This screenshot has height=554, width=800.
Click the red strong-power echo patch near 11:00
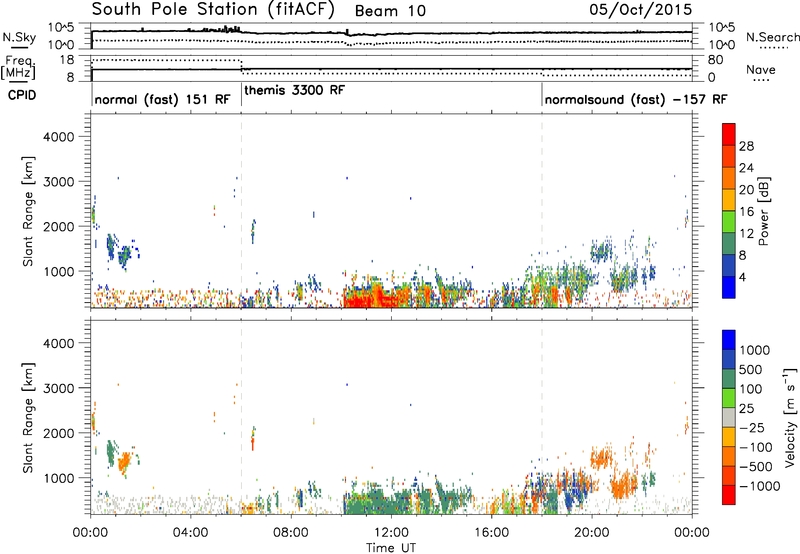pyautogui.click(x=376, y=297)
